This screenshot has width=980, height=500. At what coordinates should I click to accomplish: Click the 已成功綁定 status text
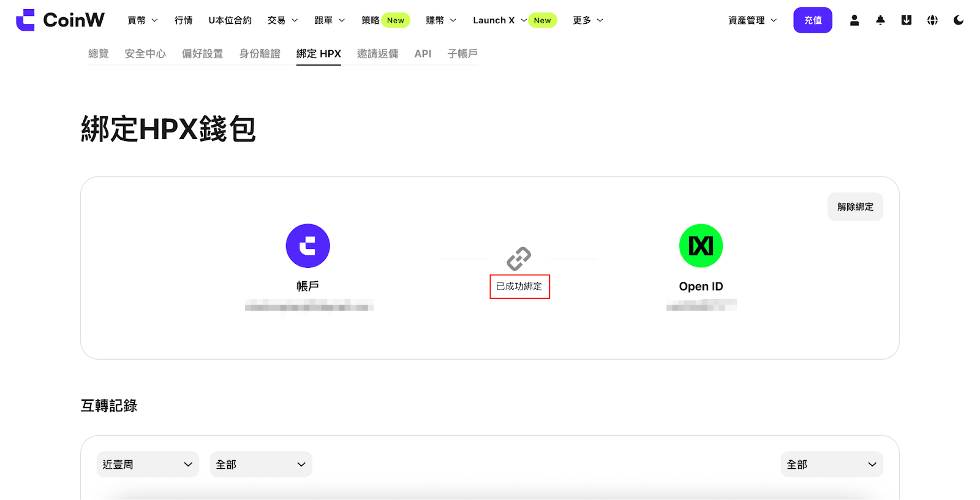[519, 286]
